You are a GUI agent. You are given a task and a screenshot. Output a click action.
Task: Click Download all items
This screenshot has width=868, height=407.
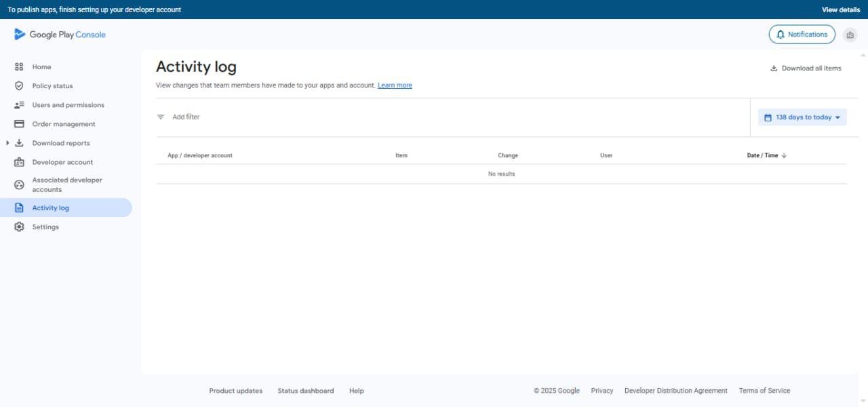point(806,69)
